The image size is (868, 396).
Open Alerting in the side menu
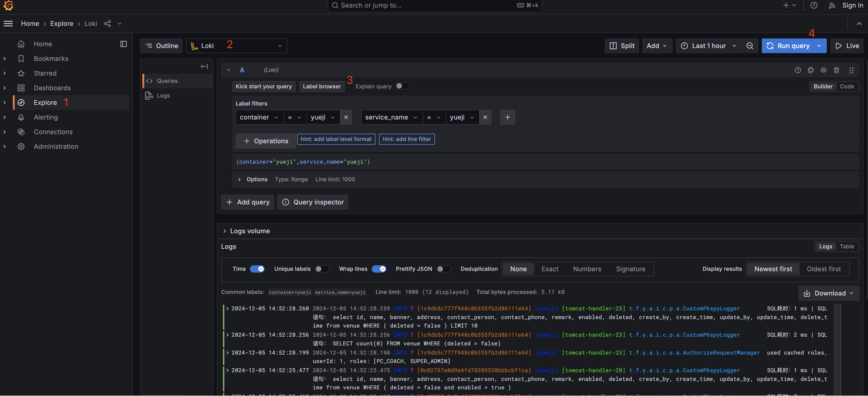coord(46,117)
